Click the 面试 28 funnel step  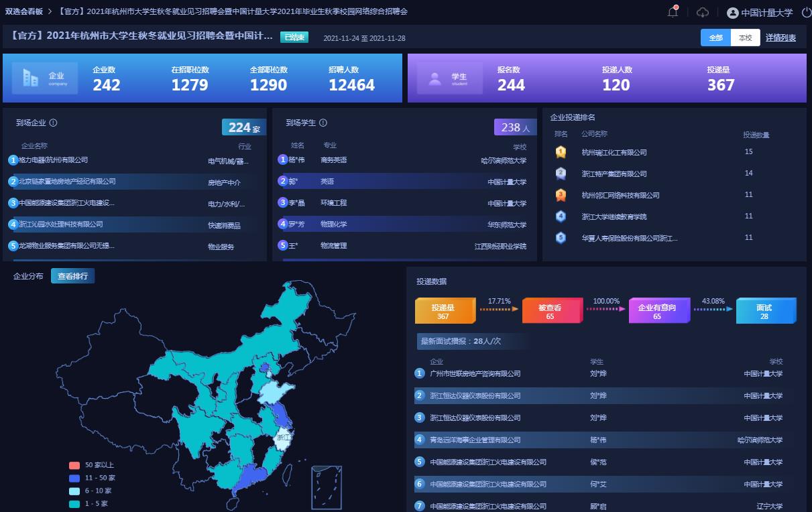click(764, 311)
